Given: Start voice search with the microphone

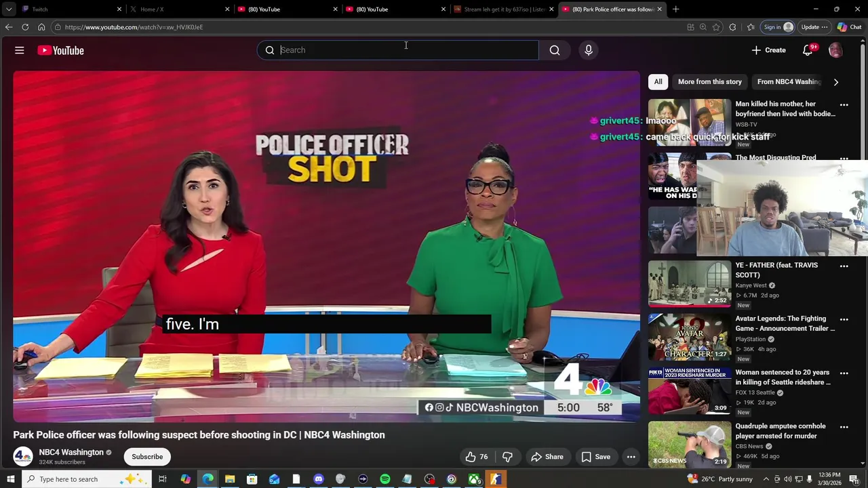Looking at the screenshot, I should [589, 50].
